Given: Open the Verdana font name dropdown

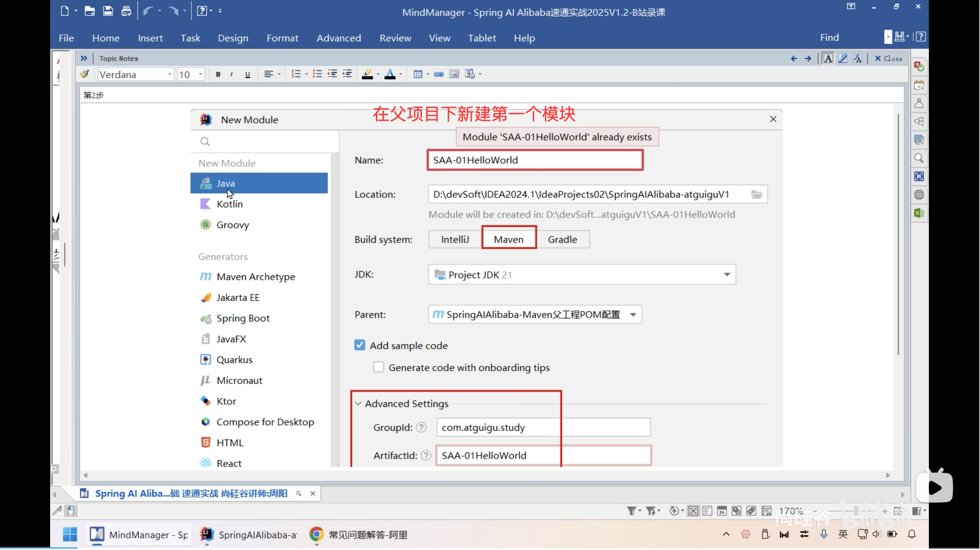Looking at the screenshot, I should coord(170,74).
